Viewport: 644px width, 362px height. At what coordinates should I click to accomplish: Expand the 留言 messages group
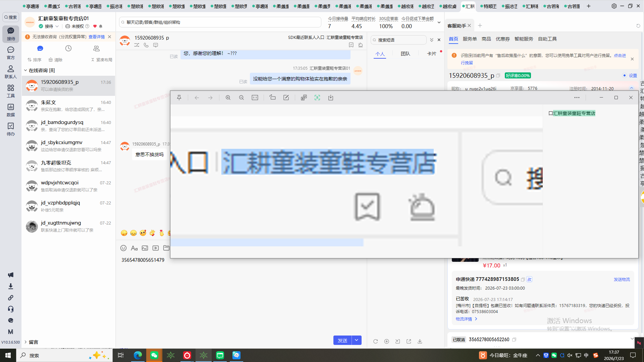coord(25,342)
